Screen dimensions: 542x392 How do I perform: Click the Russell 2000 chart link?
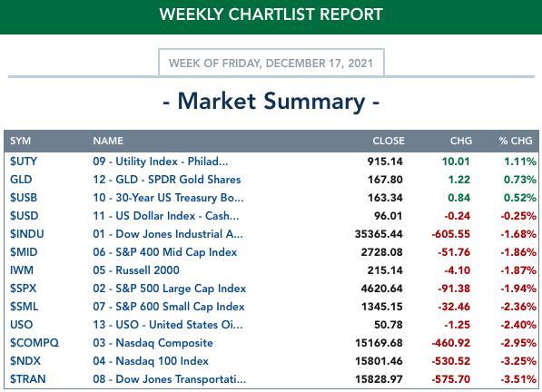pos(136,270)
